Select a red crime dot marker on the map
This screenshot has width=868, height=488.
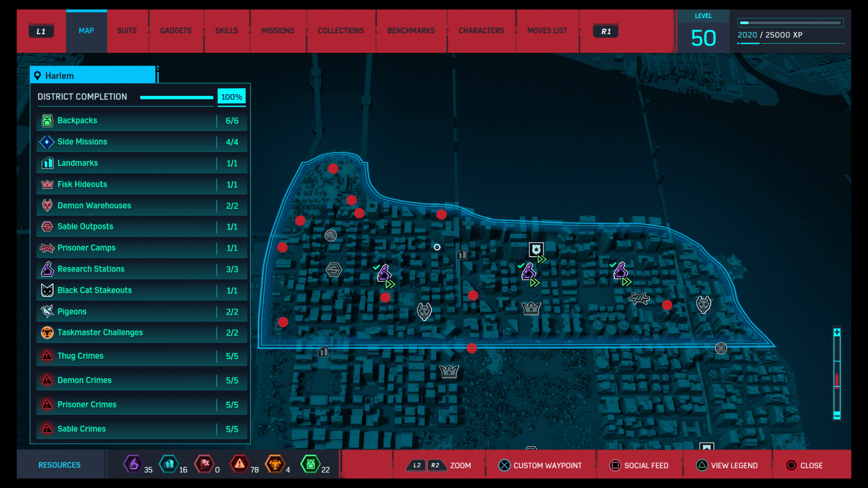(x=386, y=298)
